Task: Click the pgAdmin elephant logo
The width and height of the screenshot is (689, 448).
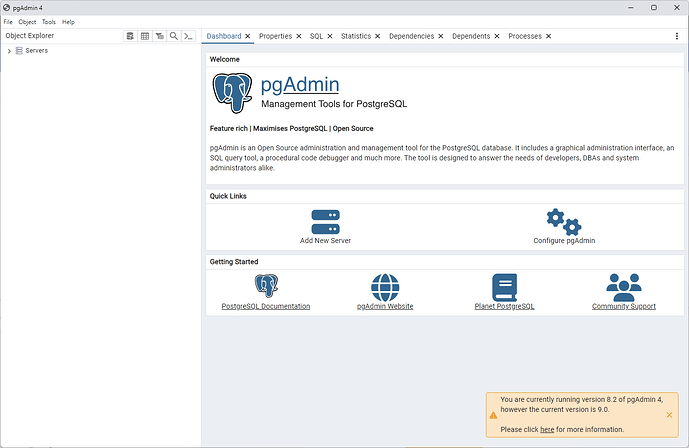Action: (x=232, y=93)
